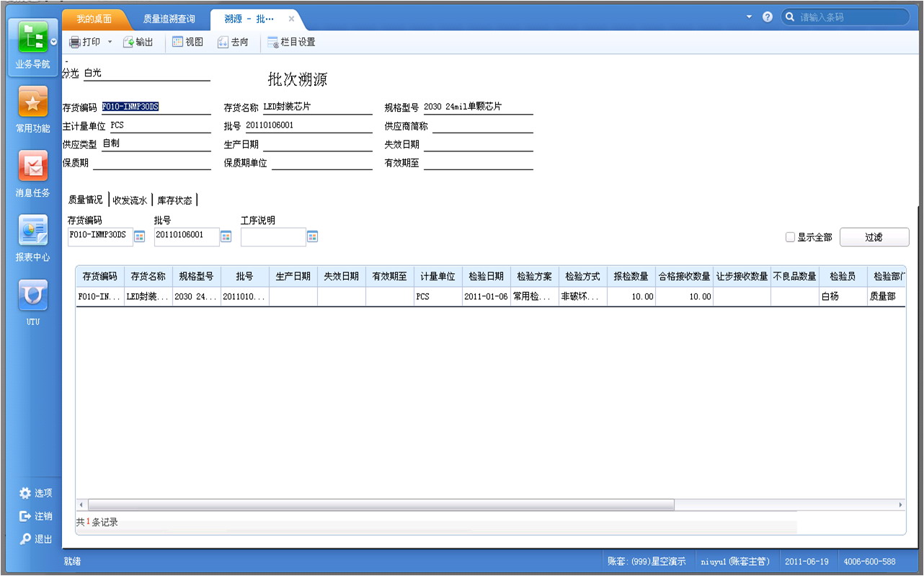The width and height of the screenshot is (924, 576).
Task: Expand the 打印 dropdown arrow
Action: click(x=110, y=43)
